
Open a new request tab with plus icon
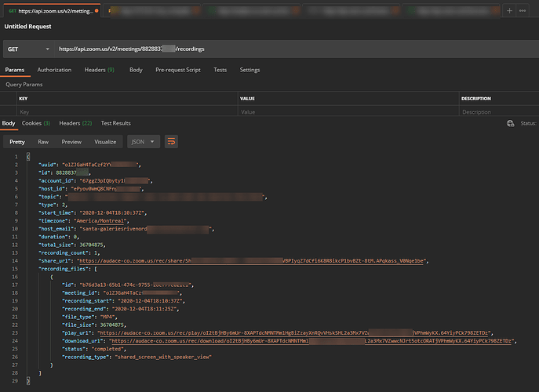click(510, 10)
